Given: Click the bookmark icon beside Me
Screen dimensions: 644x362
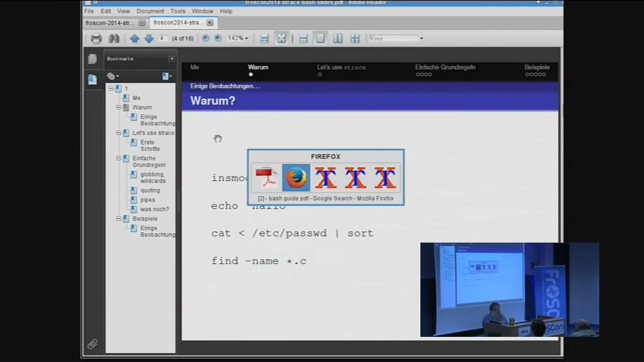Looking at the screenshot, I should click(126, 97).
